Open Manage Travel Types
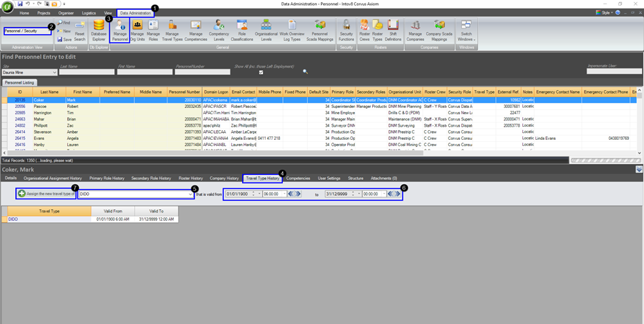 [173, 30]
